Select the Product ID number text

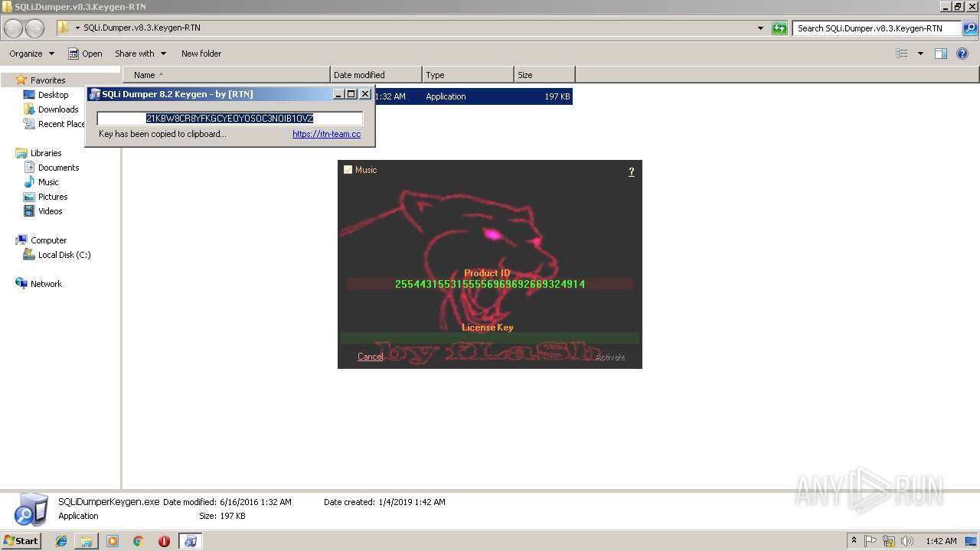[490, 284]
